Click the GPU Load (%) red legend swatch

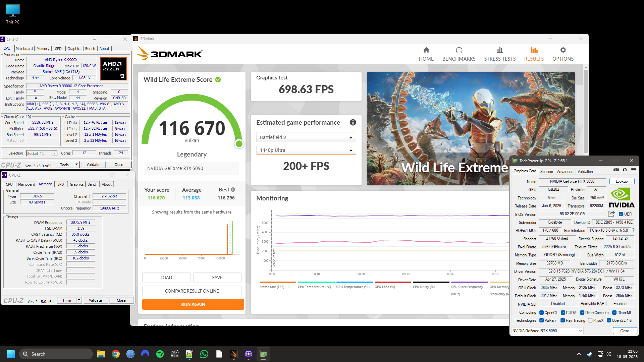coord(393,282)
